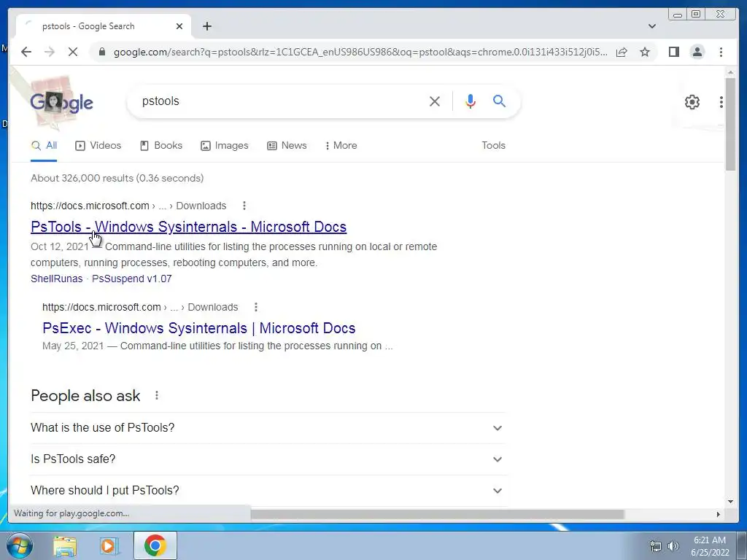
Task: Open the Google apps dots next to the gear
Action: (x=721, y=102)
